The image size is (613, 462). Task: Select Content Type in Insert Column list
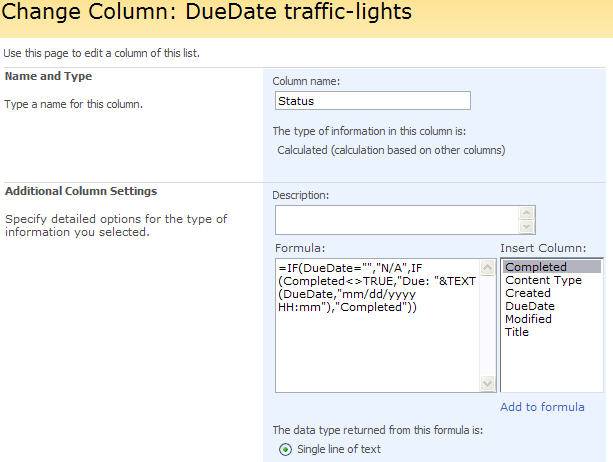click(552, 280)
